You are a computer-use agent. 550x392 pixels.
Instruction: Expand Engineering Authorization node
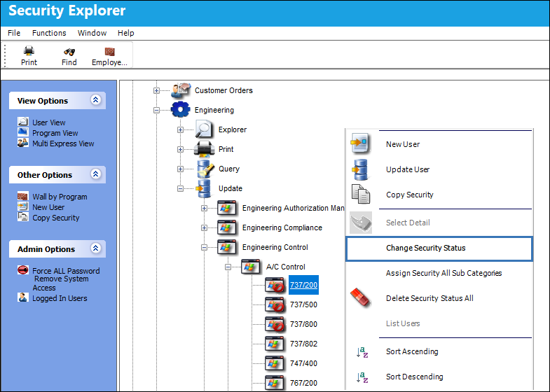(x=204, y=208)
